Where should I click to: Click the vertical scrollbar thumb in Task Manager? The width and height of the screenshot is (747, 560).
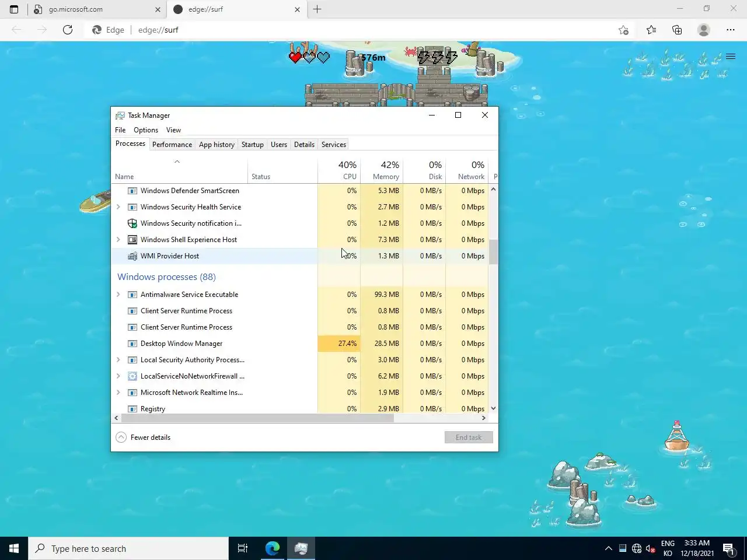[x=493, y=252]
